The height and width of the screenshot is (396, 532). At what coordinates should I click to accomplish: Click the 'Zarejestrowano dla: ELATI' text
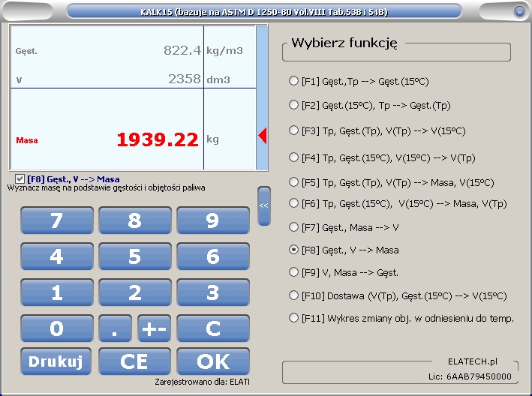click(202, 382)
